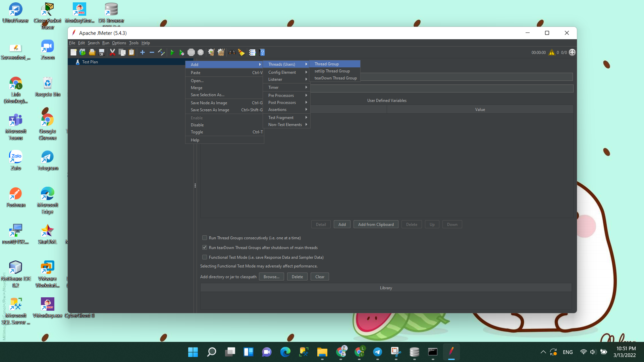Choose Disable in context menu

225,125
